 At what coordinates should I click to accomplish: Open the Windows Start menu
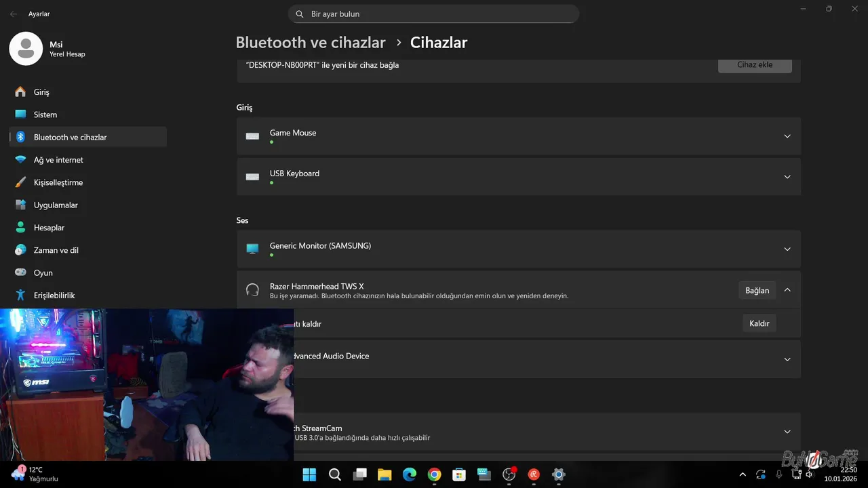tap(309, 474)
